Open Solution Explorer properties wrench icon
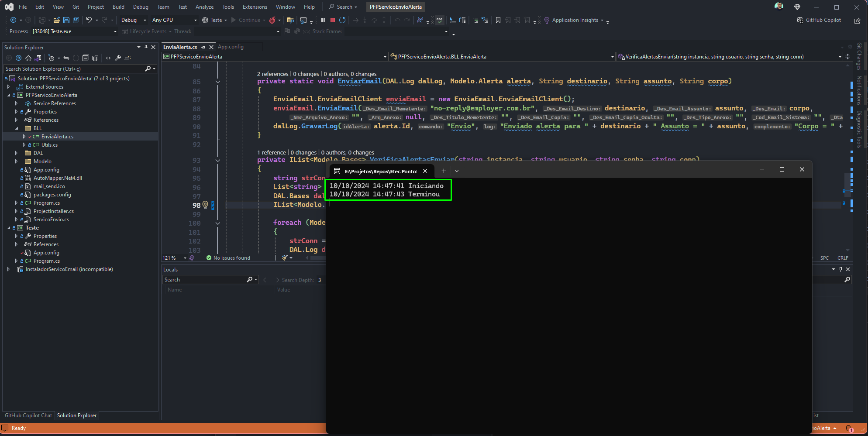Viewport: 868px width, 436px height. click(118, 58)
